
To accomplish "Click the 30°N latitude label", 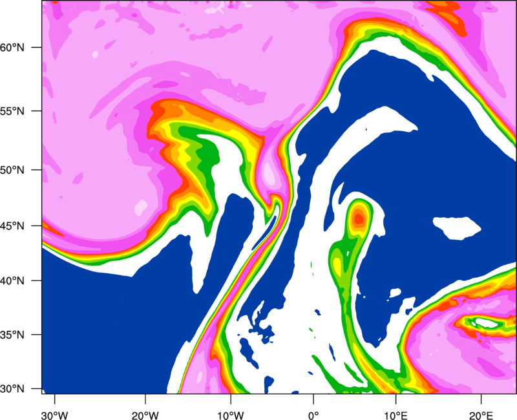I will (12, 389).
